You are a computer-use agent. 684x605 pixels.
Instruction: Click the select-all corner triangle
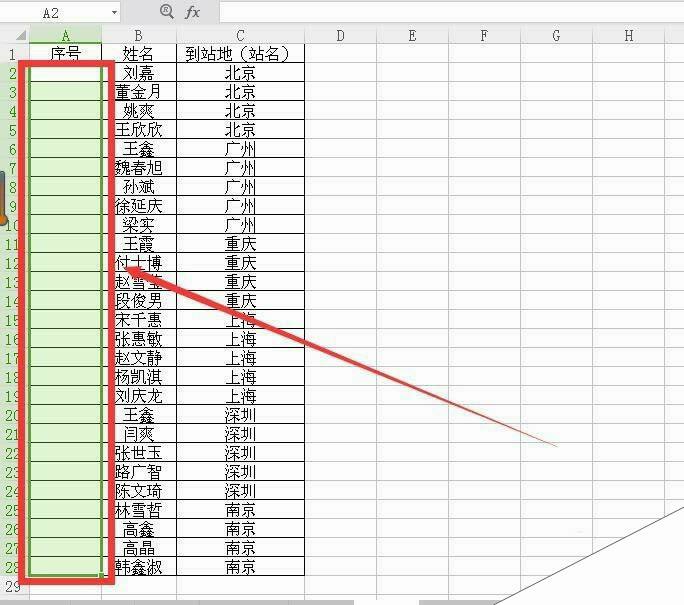coord(21,35)
